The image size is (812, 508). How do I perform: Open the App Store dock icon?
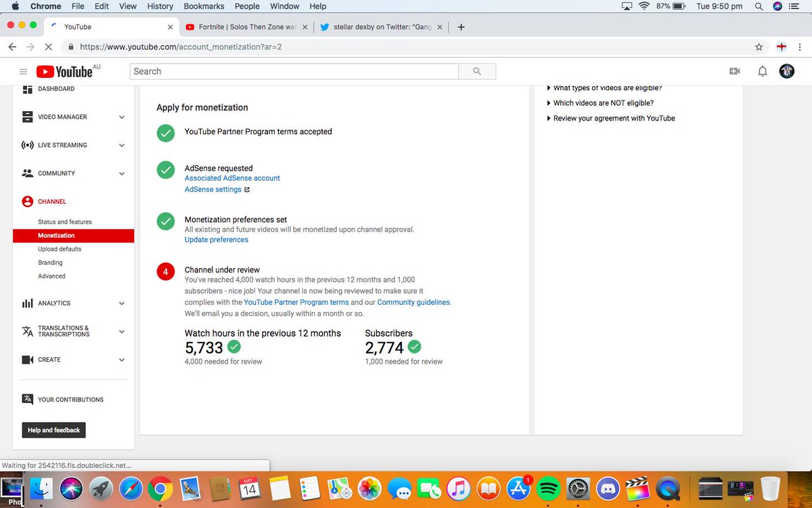519,488
